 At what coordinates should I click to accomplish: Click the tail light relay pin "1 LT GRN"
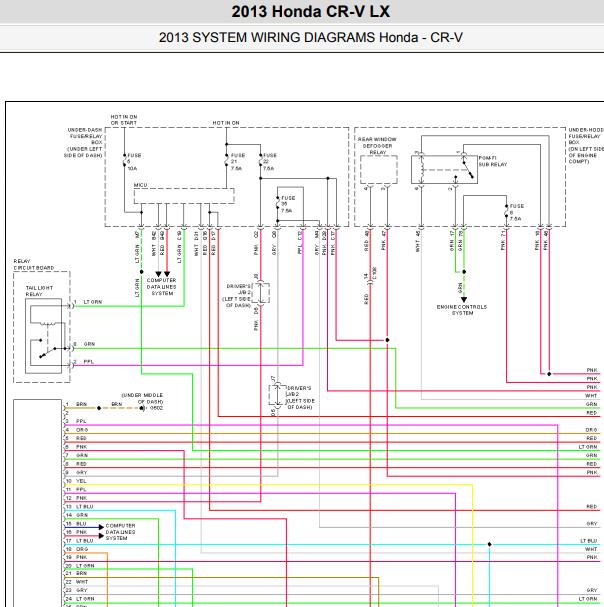tap(88, 302)
